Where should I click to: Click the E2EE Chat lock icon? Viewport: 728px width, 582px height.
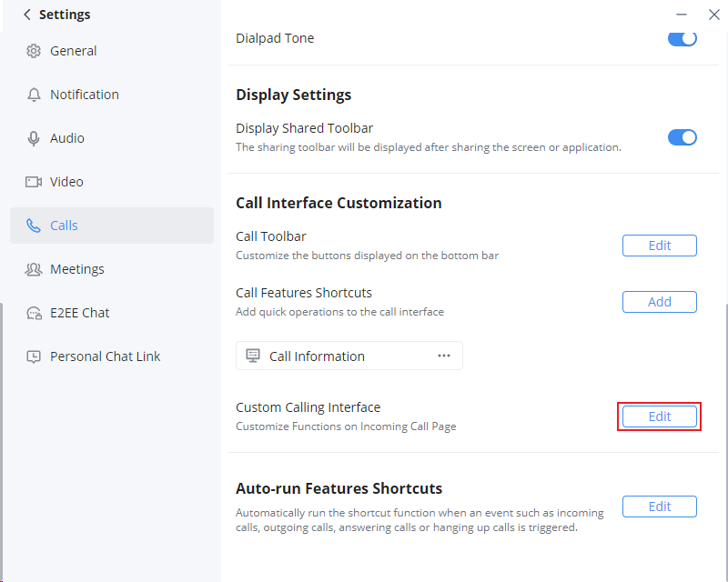coord(34,313)
